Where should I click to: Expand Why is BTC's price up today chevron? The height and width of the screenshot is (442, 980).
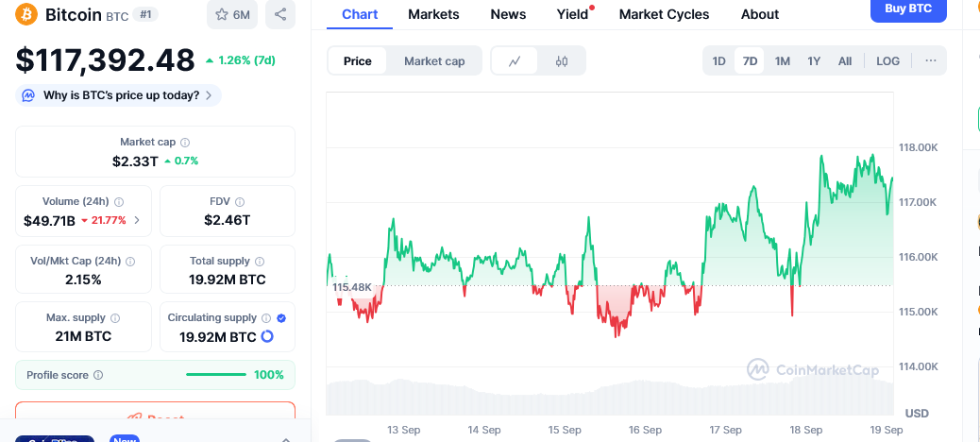209,95
